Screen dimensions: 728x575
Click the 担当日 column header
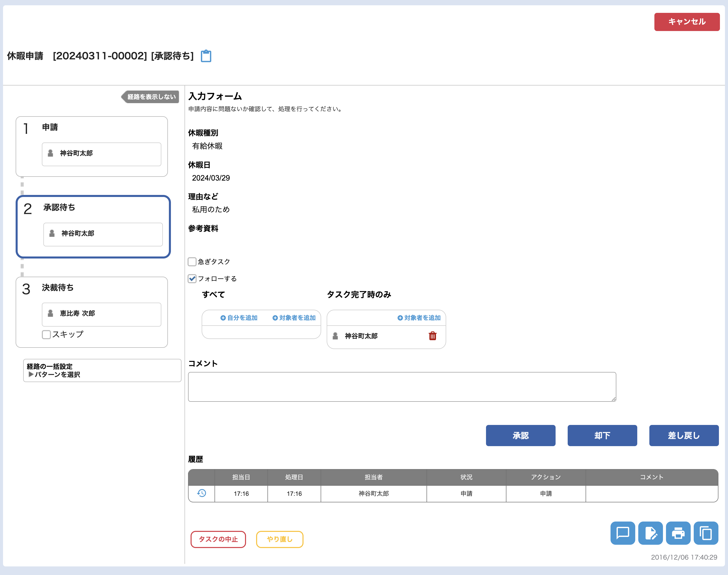tap(241, 477)
